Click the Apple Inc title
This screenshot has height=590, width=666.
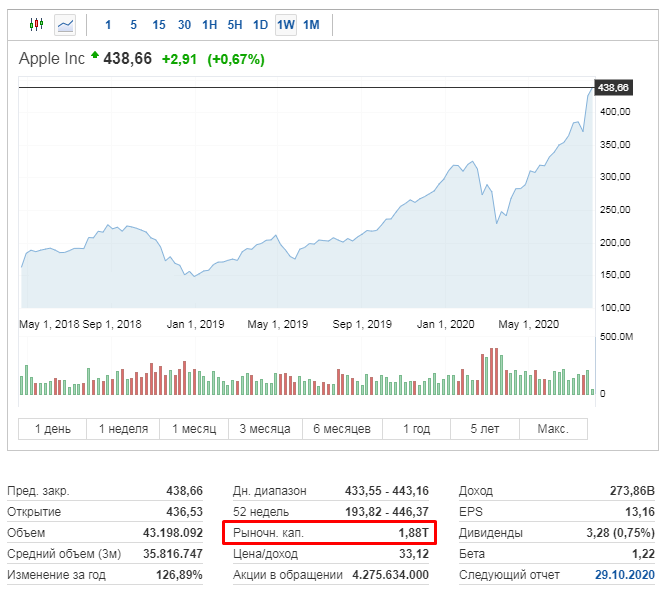click(52, 59)
